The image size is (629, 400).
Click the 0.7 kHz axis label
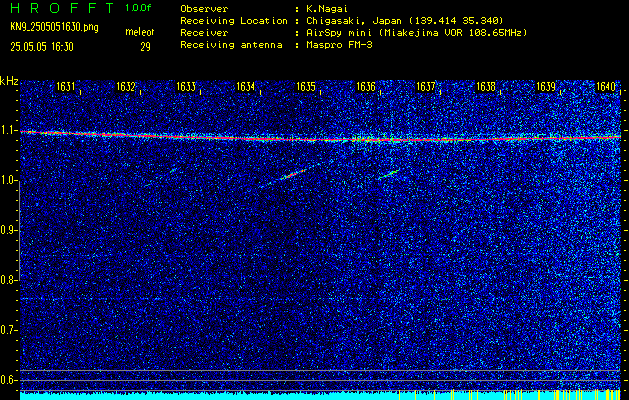coord(8,330)
